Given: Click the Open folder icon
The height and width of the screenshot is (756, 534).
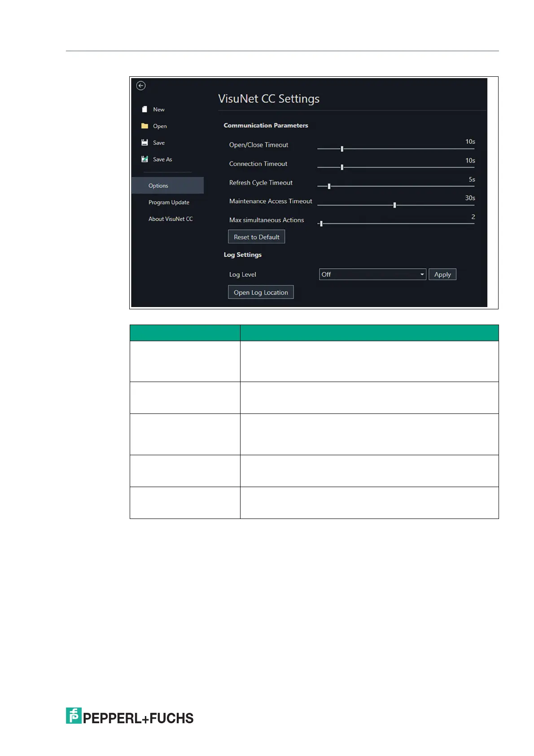Looking at the screenshot, I should pos(144,126).
